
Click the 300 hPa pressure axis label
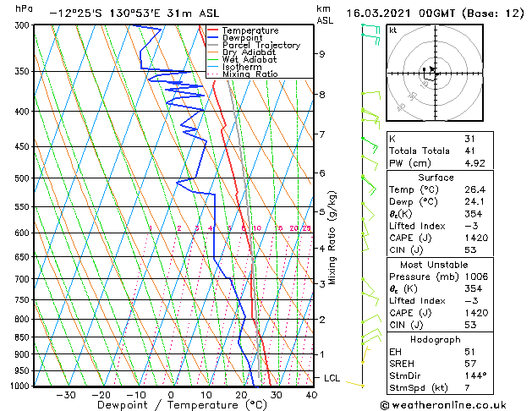24,25
